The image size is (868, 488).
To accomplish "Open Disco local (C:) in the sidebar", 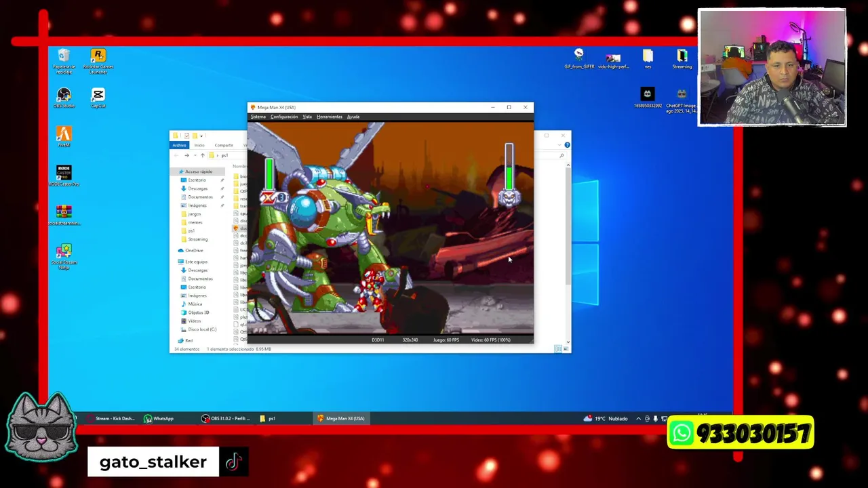I will pyautogui.click(x=202, y=329).
